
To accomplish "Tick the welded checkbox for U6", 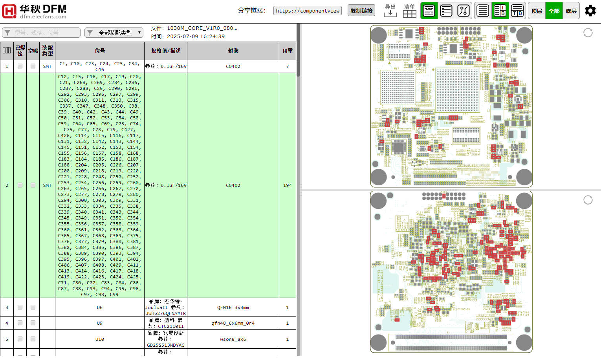I will pos(20,307).
